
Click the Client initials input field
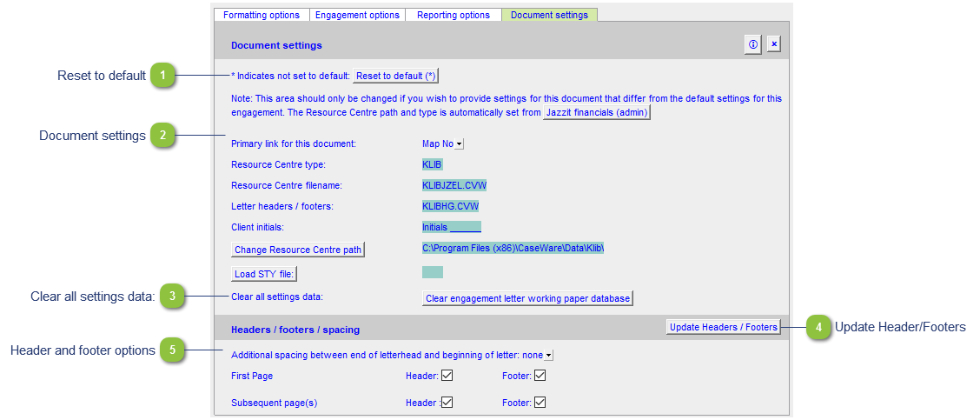click(451, 227)
